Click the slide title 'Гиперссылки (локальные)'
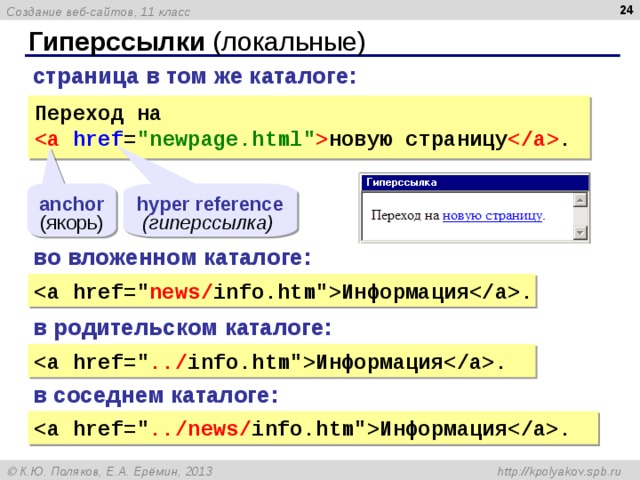Viewport: 640px width, 480px height. click(197, 42)
